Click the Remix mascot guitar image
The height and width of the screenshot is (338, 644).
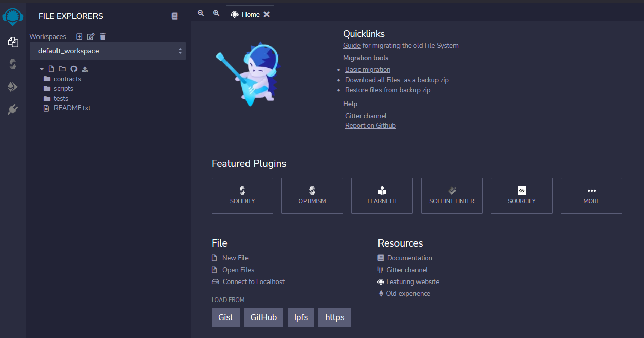(249, 76)
